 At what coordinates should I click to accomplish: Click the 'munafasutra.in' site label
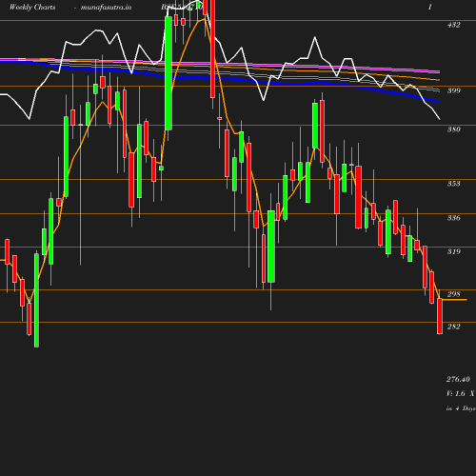click(106, 8)
